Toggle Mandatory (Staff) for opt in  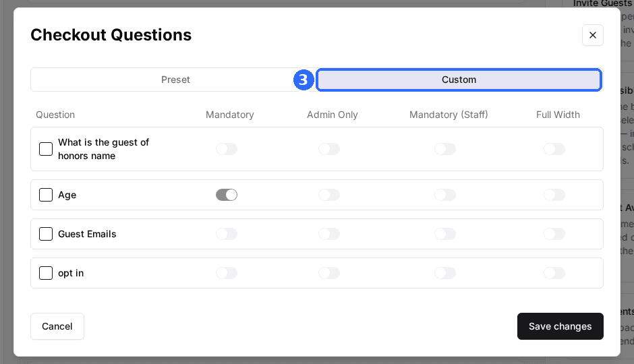[445, 273]
